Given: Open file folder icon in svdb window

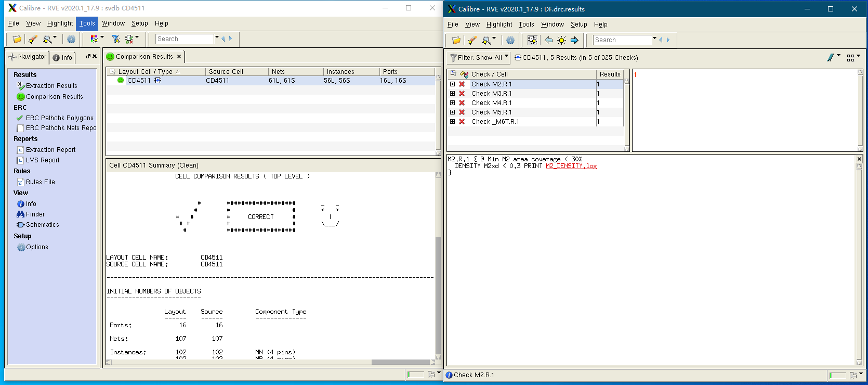Looking at the screenshot, I should [17, 39].
